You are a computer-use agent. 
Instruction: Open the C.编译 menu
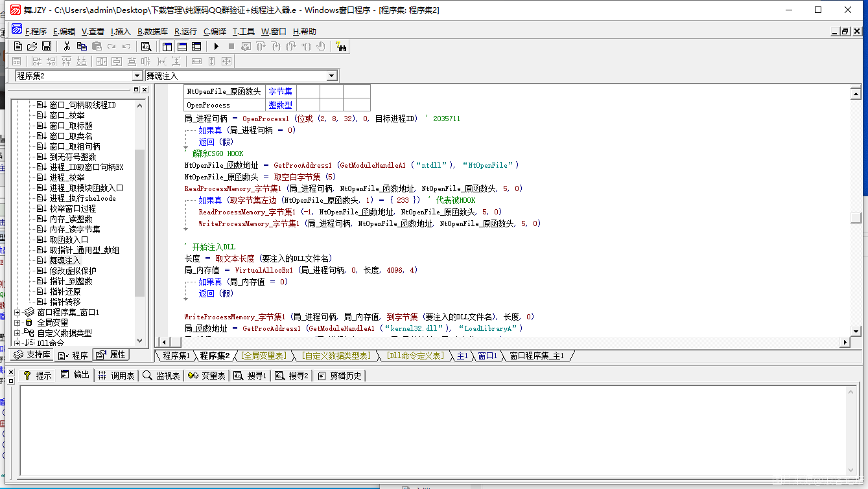click(x=215, y=31)
